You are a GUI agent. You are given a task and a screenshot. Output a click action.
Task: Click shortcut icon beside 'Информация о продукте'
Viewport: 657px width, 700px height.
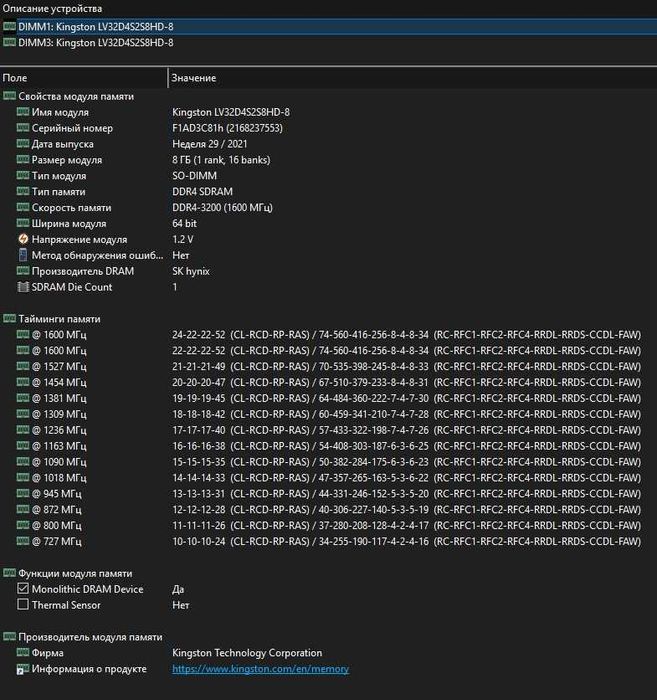[x=23, y=669]
